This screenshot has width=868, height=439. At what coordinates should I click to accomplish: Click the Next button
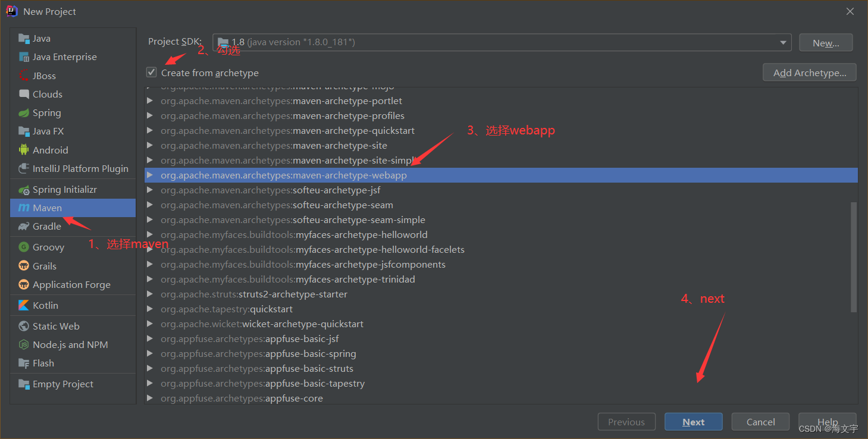pos(694,422)
